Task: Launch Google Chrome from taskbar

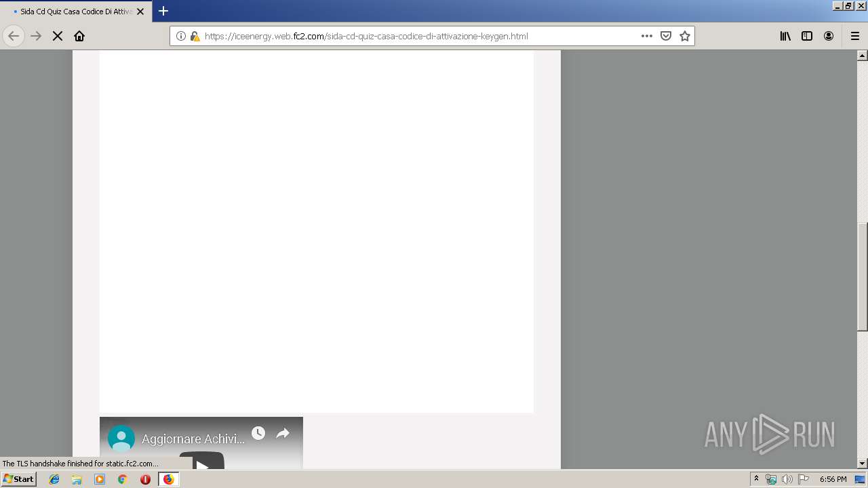Action: pos(123,479)
